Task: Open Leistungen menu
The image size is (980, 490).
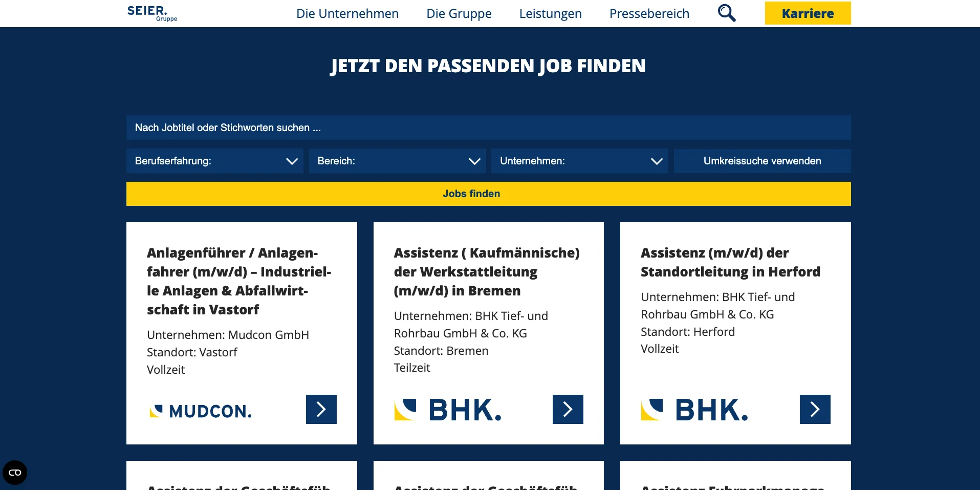Action: click(551, 13)
